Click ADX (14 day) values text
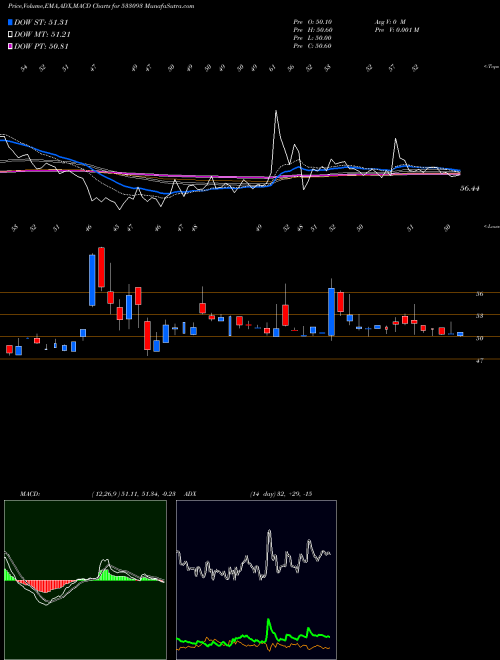 pyautogui.click(x=280, y=494)
